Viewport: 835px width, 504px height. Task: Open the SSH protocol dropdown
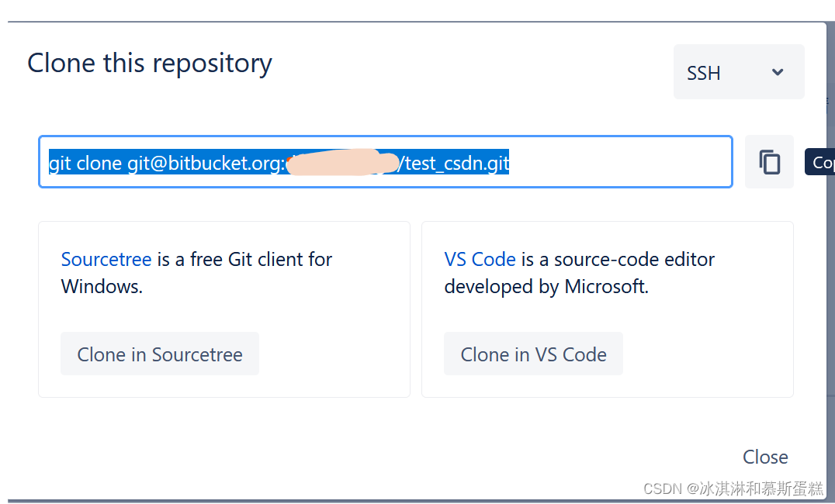click(x=739, y=72)
